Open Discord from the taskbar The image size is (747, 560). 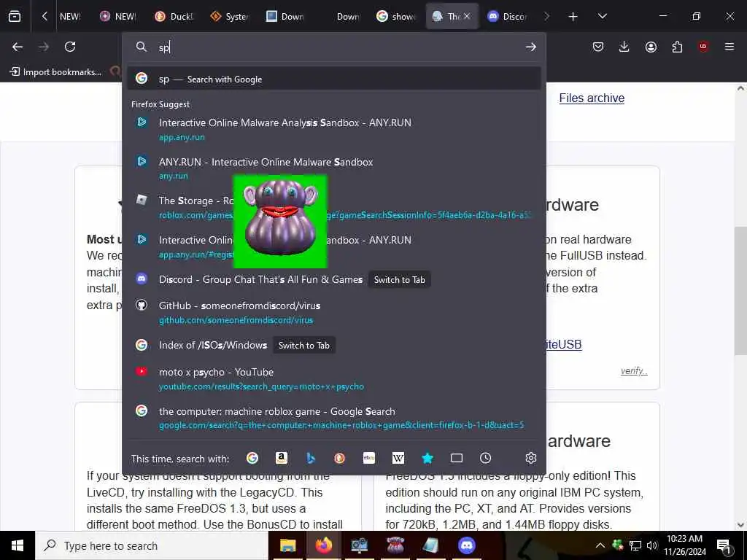[466, 545]
